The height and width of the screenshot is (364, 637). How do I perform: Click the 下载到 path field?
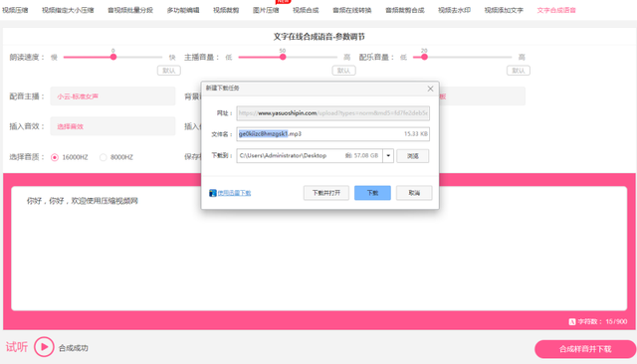click(x=310, y=156)
